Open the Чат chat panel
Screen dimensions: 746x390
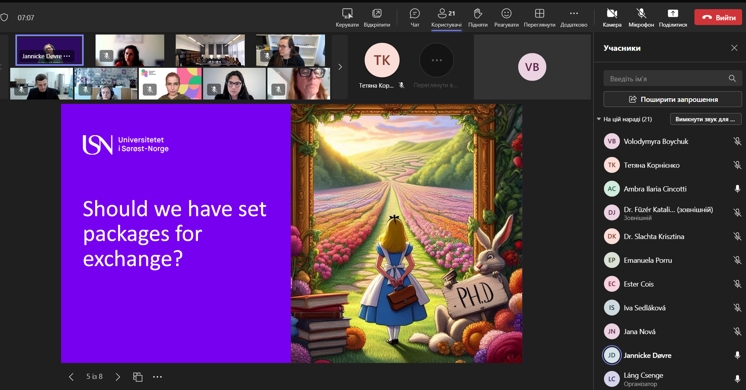point(415,17)
